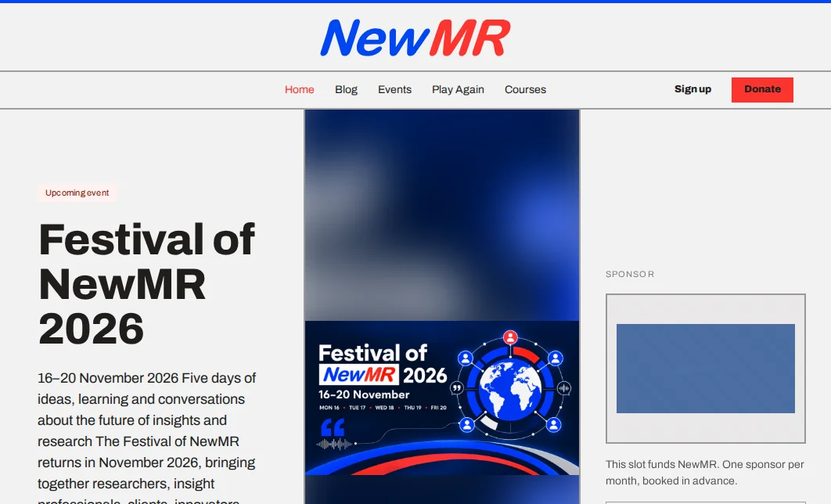Open the Festival of NewMR 2026 headline
Viewport: 831px width, 504px height.
[x=147, y=283]
